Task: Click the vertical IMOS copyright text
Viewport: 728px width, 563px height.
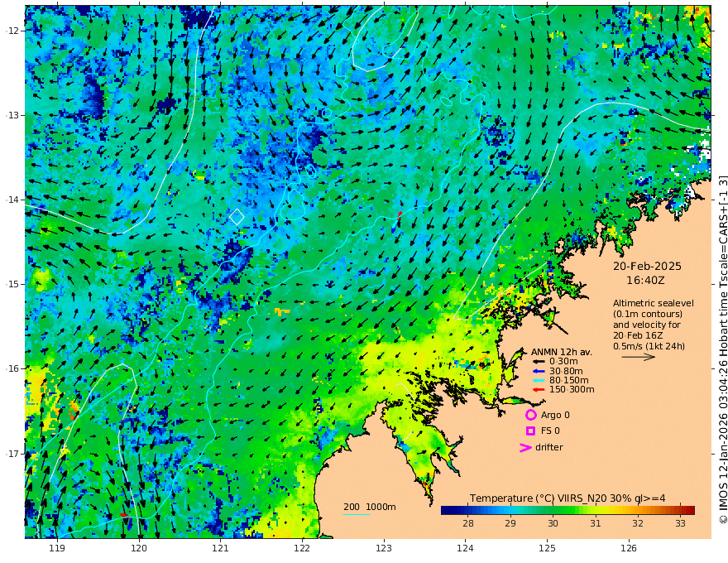Action: pos(723,349)
